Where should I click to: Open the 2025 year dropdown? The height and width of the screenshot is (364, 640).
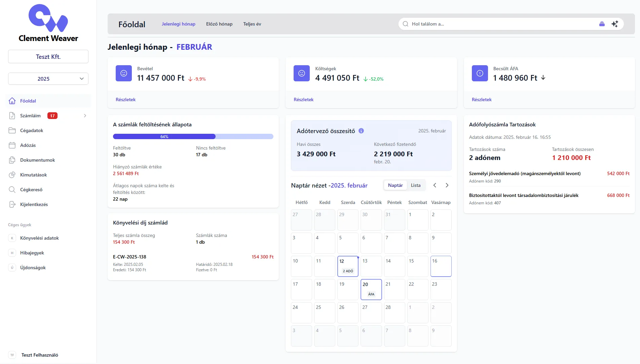coord(48,79)
